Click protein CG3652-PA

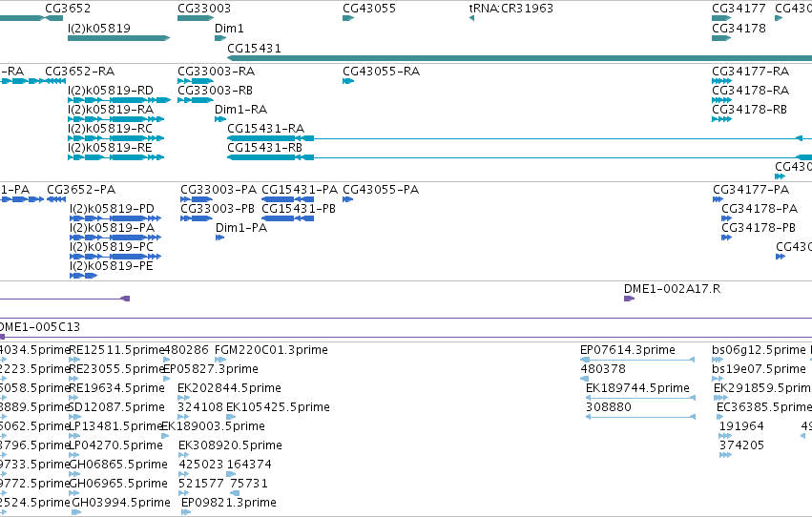point(81,190)
